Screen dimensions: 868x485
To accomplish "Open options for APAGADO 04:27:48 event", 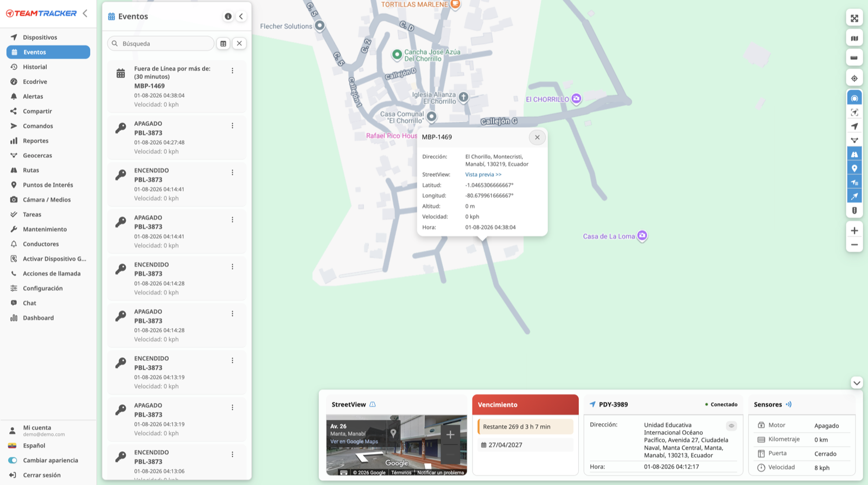I will point(232,125).
